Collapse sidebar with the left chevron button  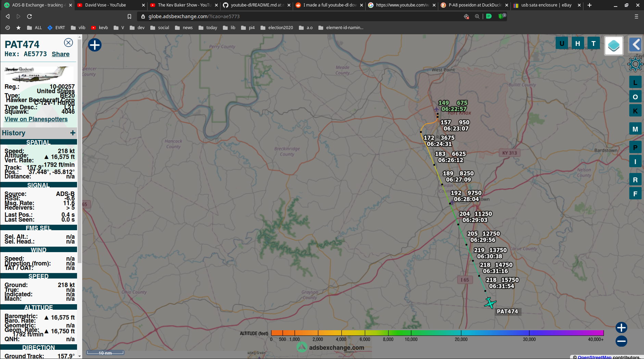point(635,45)
